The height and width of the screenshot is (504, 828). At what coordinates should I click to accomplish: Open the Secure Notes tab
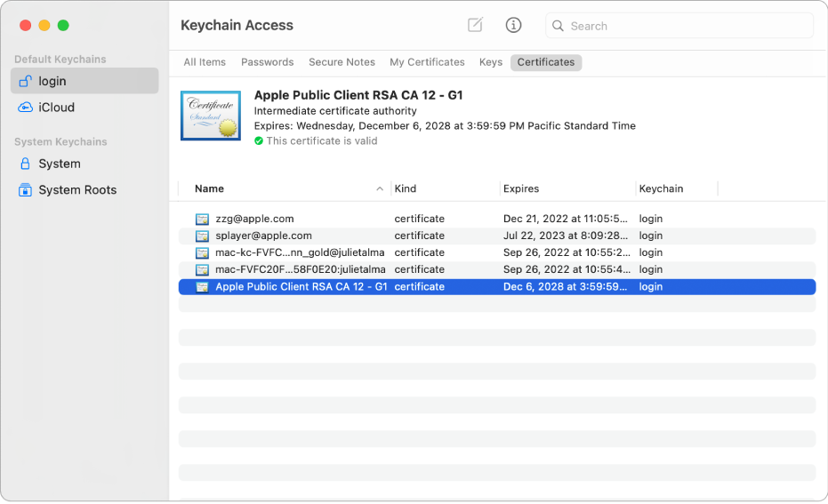coord(342,62)
